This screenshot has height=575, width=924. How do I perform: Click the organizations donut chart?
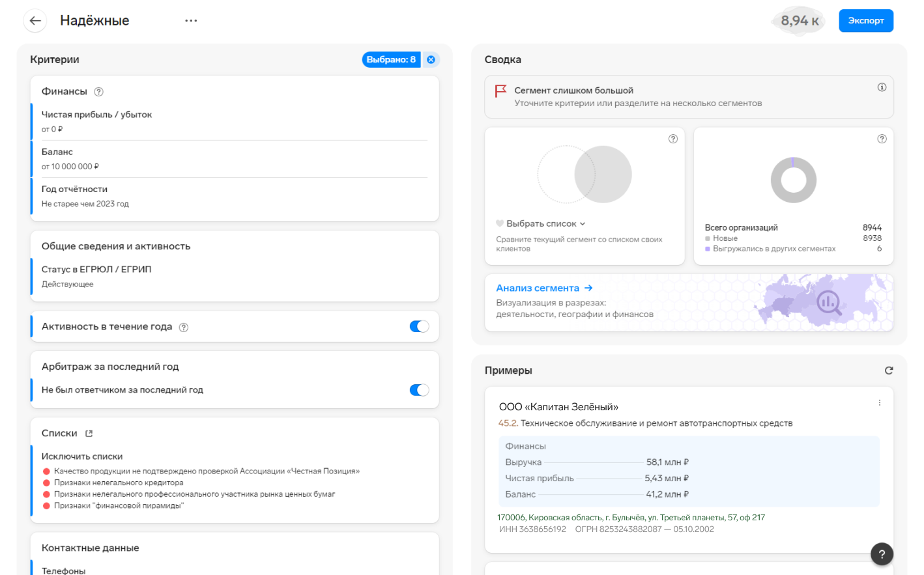point(793,180)
